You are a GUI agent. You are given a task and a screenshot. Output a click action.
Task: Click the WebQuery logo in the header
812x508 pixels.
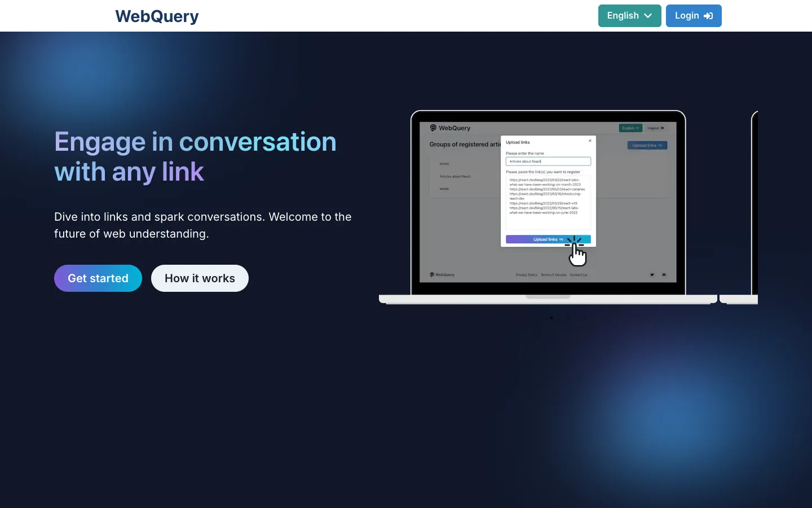click(x=157, y=16)
